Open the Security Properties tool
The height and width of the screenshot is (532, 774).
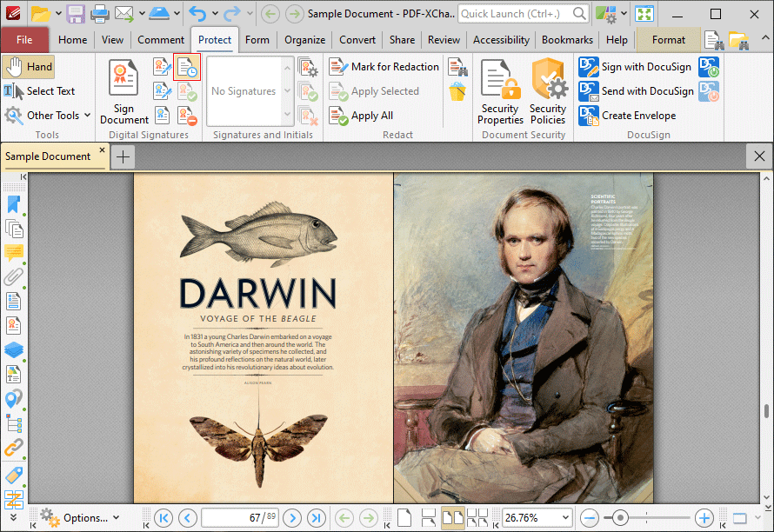pos(500,92)
